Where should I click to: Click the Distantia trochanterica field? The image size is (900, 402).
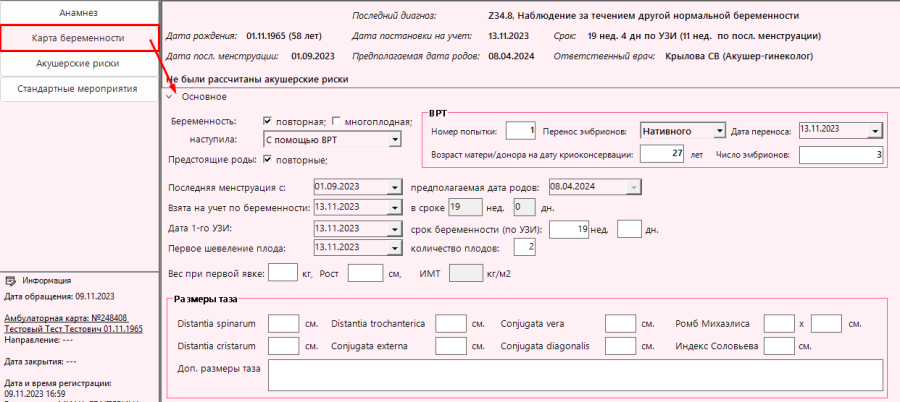451,323
